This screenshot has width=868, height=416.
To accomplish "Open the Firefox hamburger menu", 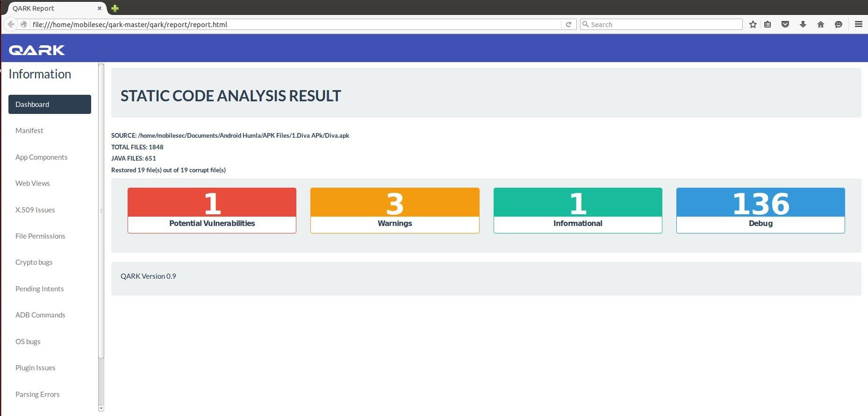I will tap(858, 24).
